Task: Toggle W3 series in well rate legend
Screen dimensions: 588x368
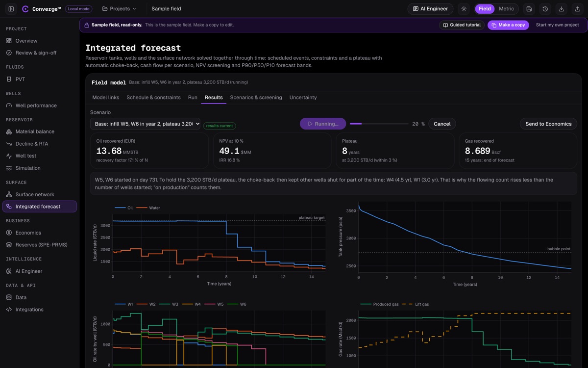Action: point(169,304)
